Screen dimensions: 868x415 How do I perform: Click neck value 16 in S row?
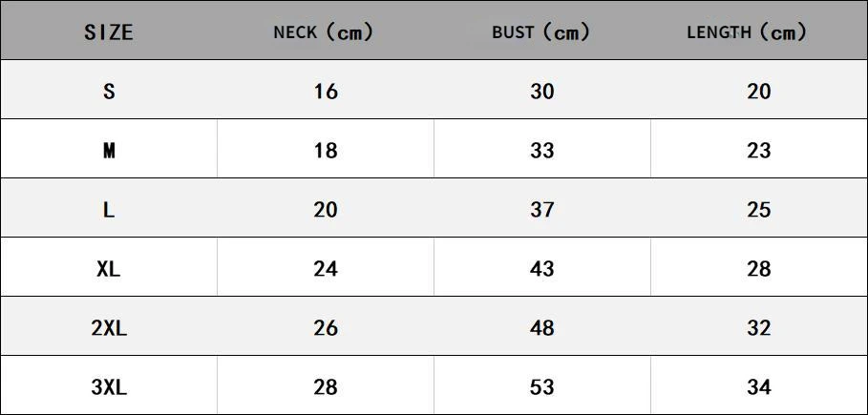(326, 92)
